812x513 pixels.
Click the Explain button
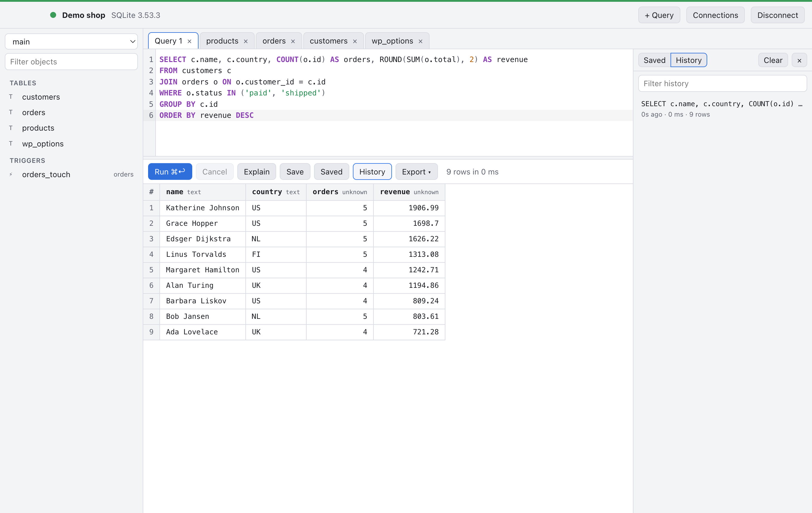[257, 172]
